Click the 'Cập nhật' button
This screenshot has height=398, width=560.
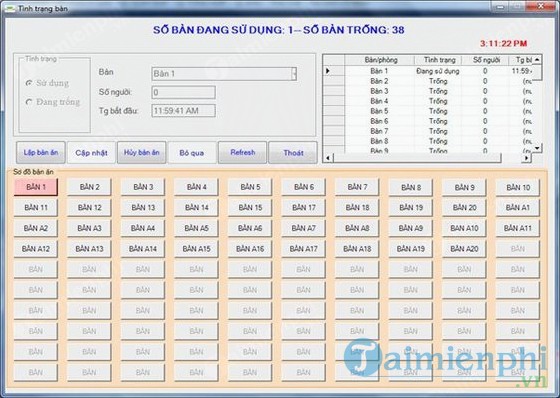(x=91, y=153)
